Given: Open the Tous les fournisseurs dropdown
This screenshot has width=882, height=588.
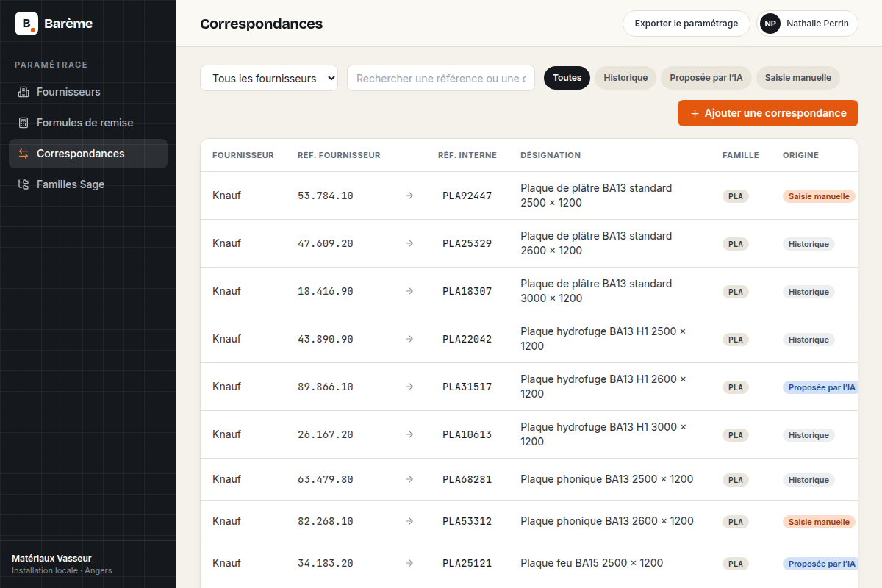Looking at the screenshot, I should click(269, 78).
